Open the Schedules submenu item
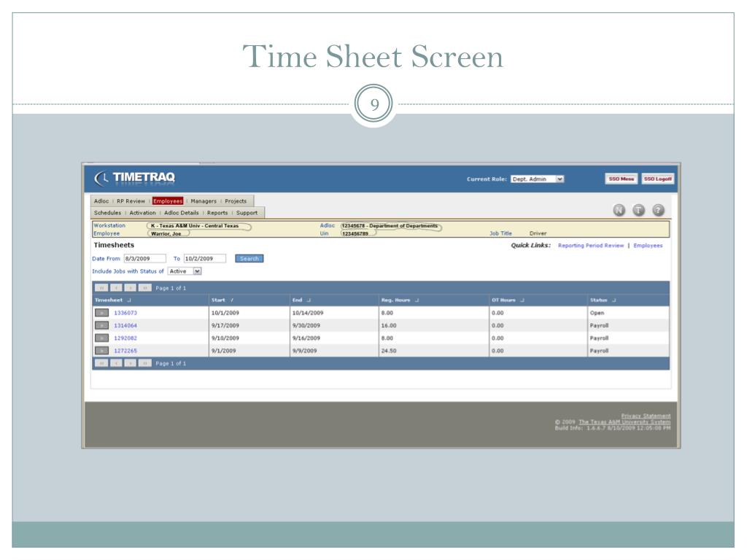The width and height of the screenshot is (747, 560). coord(107,213)
